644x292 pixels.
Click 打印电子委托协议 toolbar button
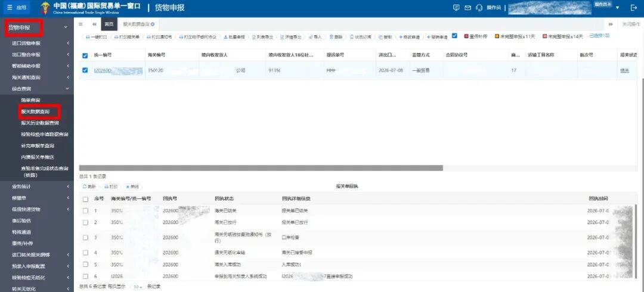(197, 37)
